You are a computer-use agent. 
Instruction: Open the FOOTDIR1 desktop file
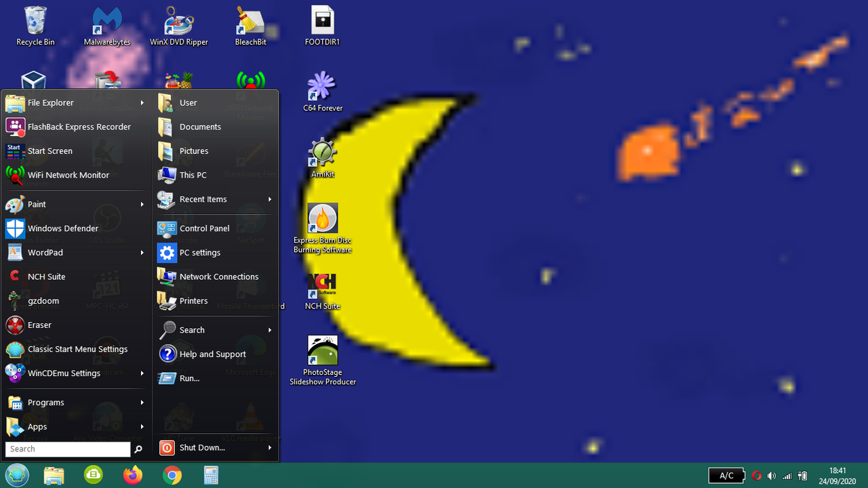[323, 26]
